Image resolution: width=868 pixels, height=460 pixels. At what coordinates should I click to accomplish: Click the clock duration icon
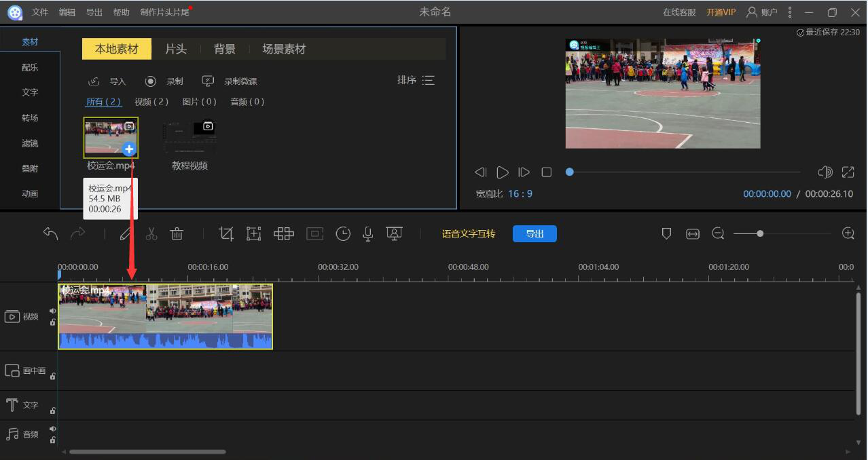(x=343, y=234)
